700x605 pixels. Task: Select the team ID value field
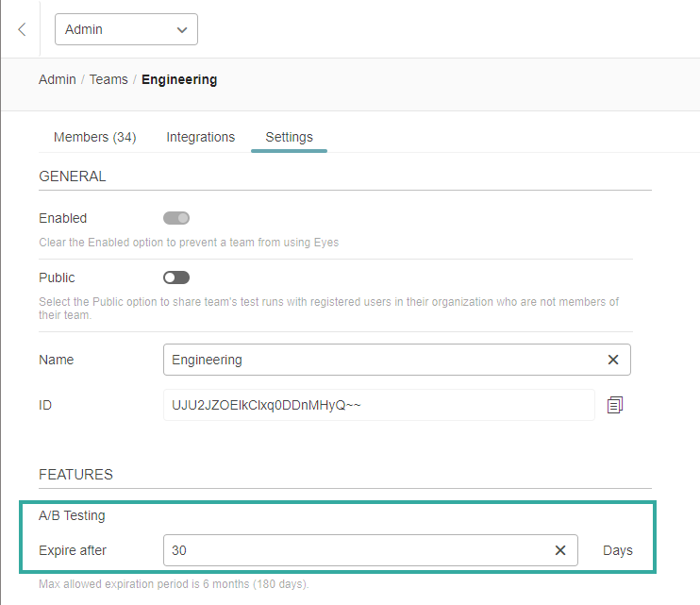click(377, 405)
